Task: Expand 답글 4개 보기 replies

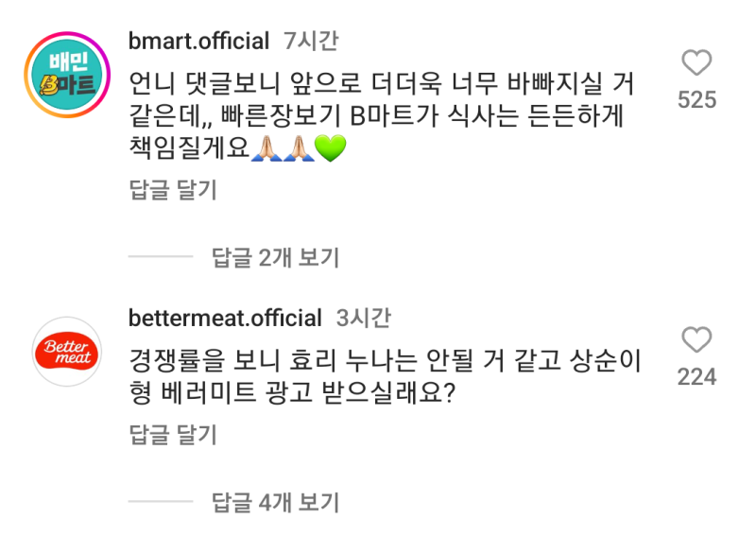Action: click(275, 502)
